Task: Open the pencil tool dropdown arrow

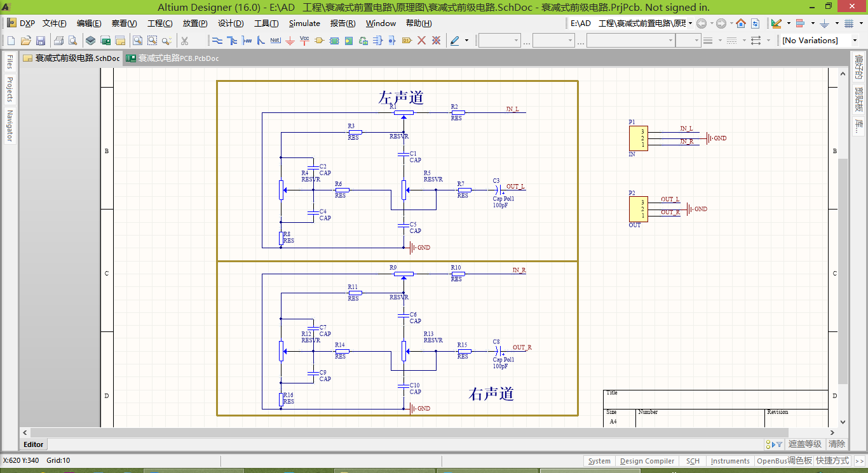Action: coord(466,40)
